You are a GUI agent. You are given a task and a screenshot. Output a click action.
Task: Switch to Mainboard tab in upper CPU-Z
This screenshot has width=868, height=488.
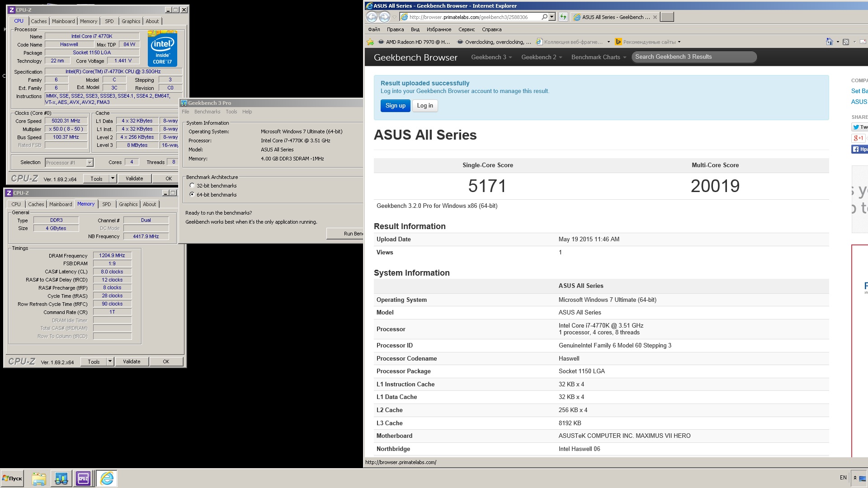63,21
